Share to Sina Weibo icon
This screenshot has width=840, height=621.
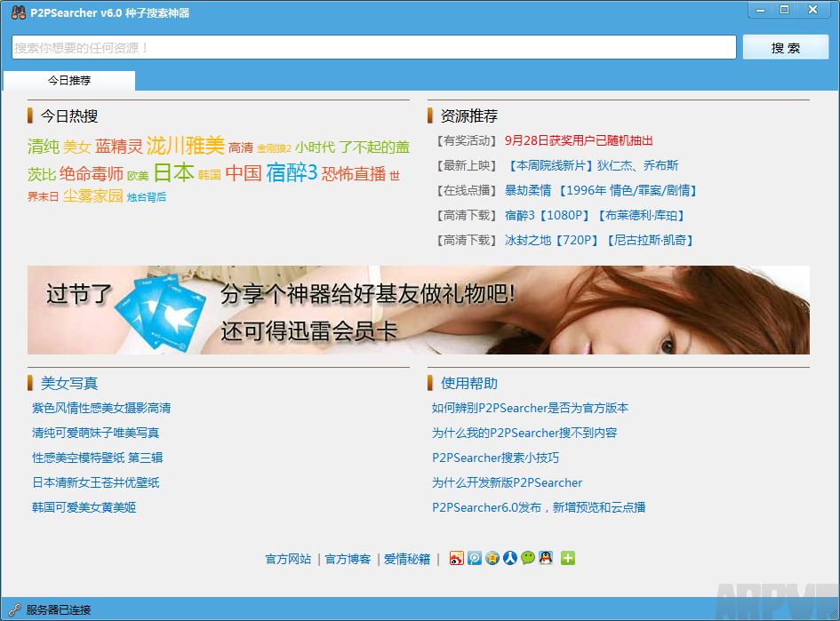coord(456,559)
